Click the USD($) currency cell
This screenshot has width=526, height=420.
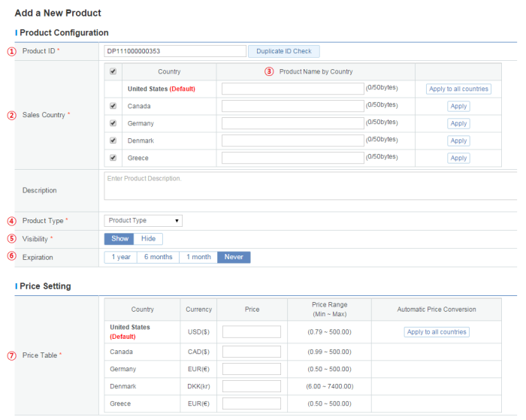198,332
